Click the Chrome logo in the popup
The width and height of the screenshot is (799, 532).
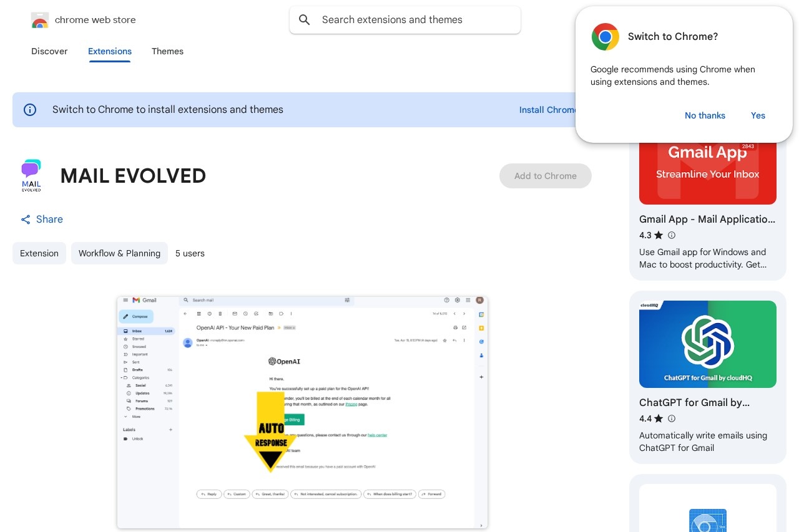click(x=605, y=37)
